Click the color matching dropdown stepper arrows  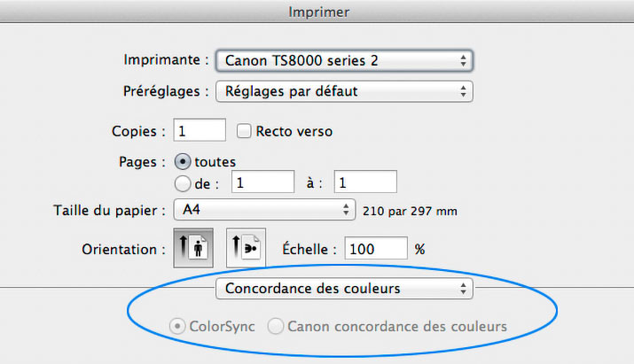point(464,289)
